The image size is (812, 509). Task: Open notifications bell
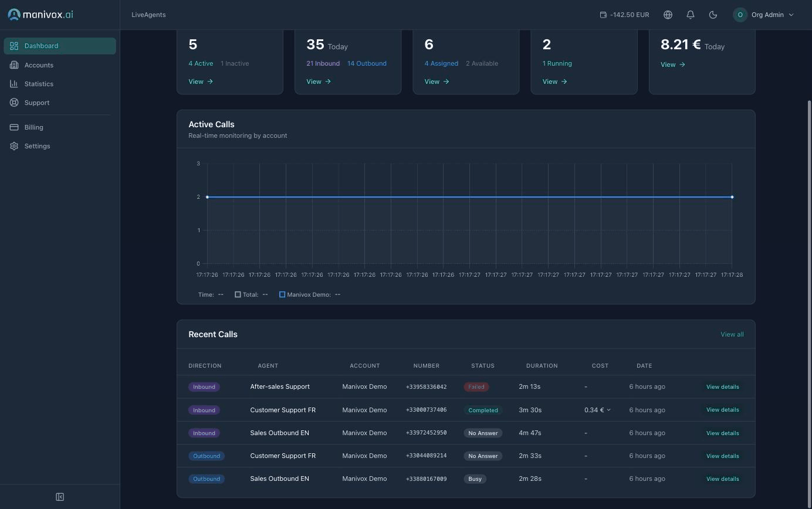(x=691, y=15)
